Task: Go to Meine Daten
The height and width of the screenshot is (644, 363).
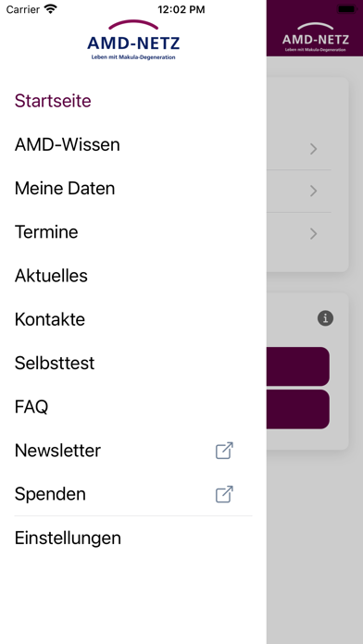Action: [x=65, y=188]
